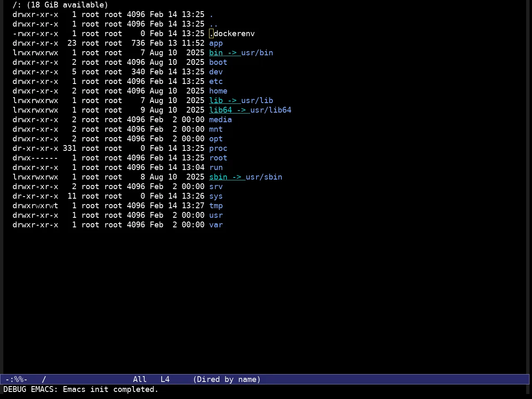Click the 13:27 time of tmp directory
This screenshot has width=532, height=399.
pos(193,206)
